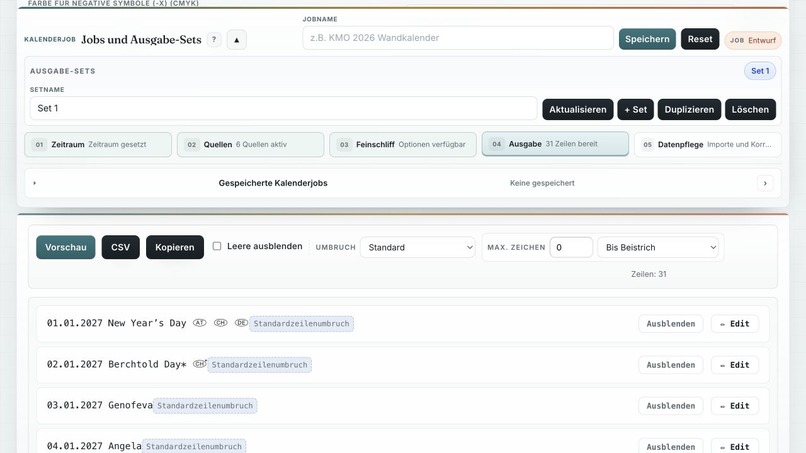Click the CH country badge in the New Year's Day row
The image size is (806, 453).
coord(221,323)
